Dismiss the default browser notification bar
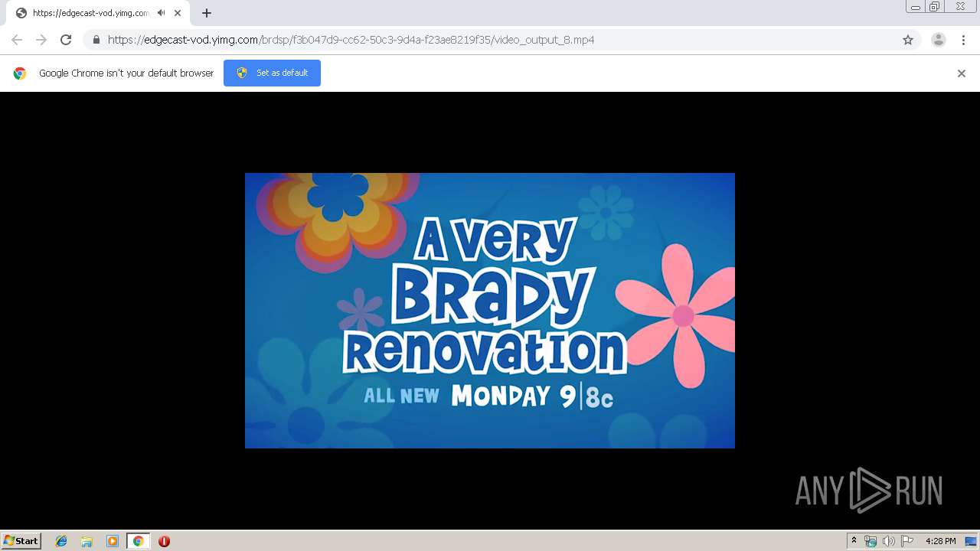Screen dimensions: 980x551 coord(962,73)
